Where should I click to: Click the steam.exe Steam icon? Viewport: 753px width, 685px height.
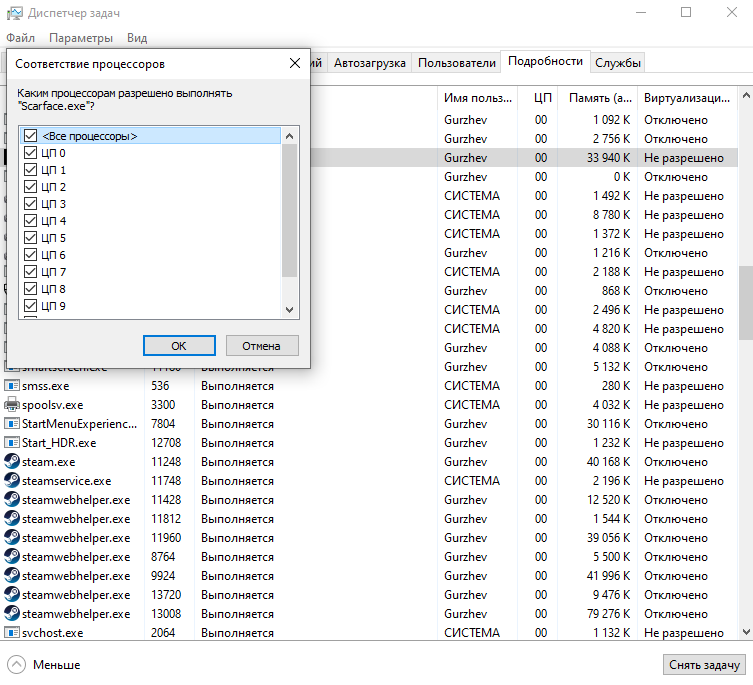point(12,462)
